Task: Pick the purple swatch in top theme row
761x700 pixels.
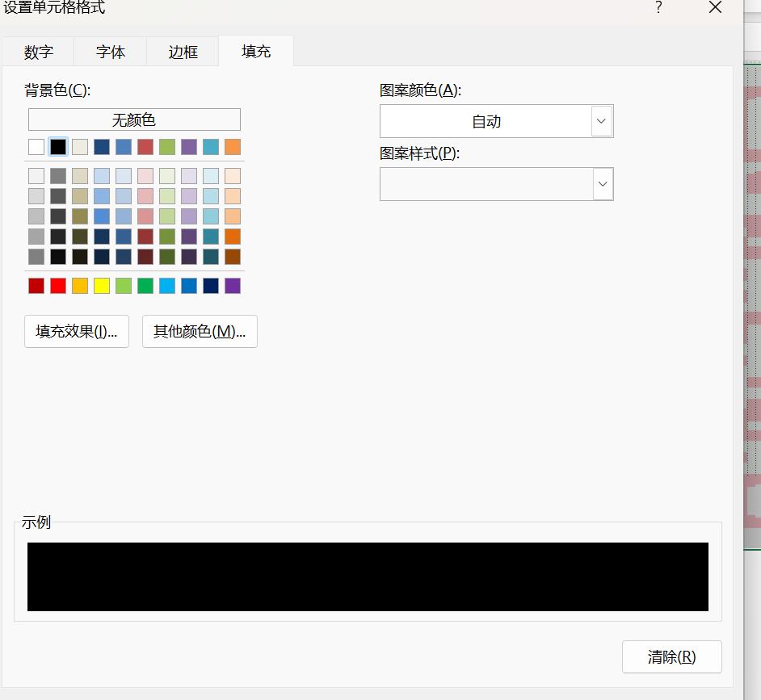Action: (189, 147)
